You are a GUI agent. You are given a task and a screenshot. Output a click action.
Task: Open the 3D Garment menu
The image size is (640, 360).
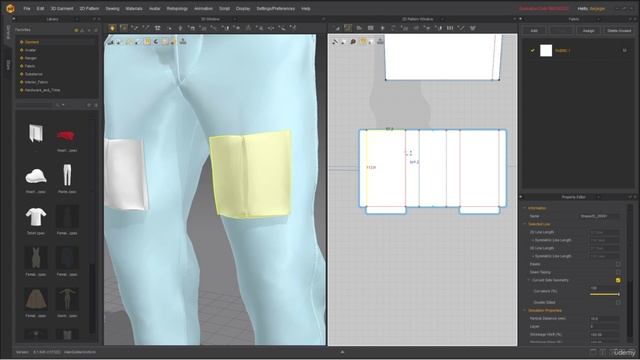point(62,9)
